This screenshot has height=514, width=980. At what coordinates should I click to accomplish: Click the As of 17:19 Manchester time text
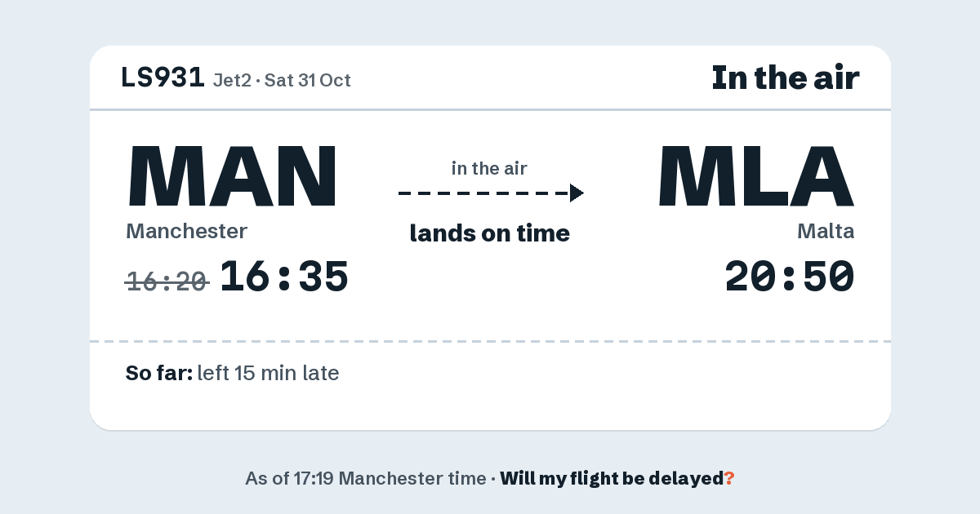[x=365, y=479]
